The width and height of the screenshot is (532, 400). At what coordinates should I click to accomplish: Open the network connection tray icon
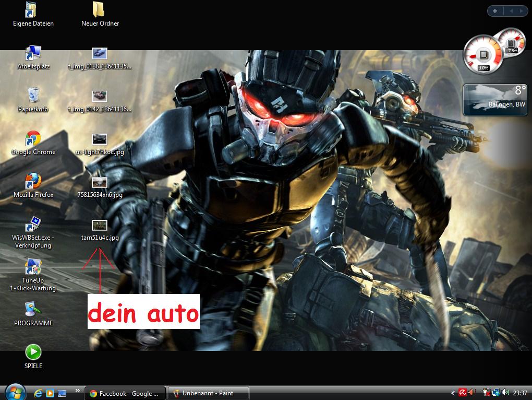tap(496, 393)
